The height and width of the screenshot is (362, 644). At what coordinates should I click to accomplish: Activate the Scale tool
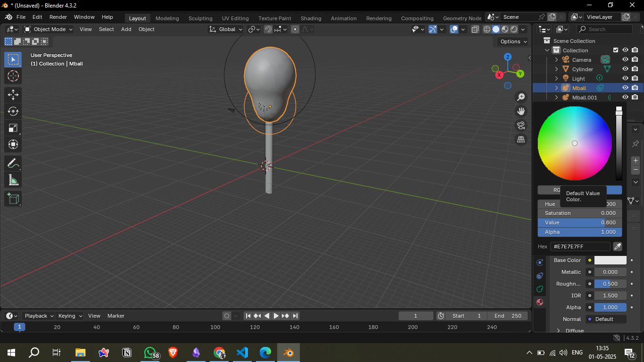pyautogui.click(x=13, y=128)
